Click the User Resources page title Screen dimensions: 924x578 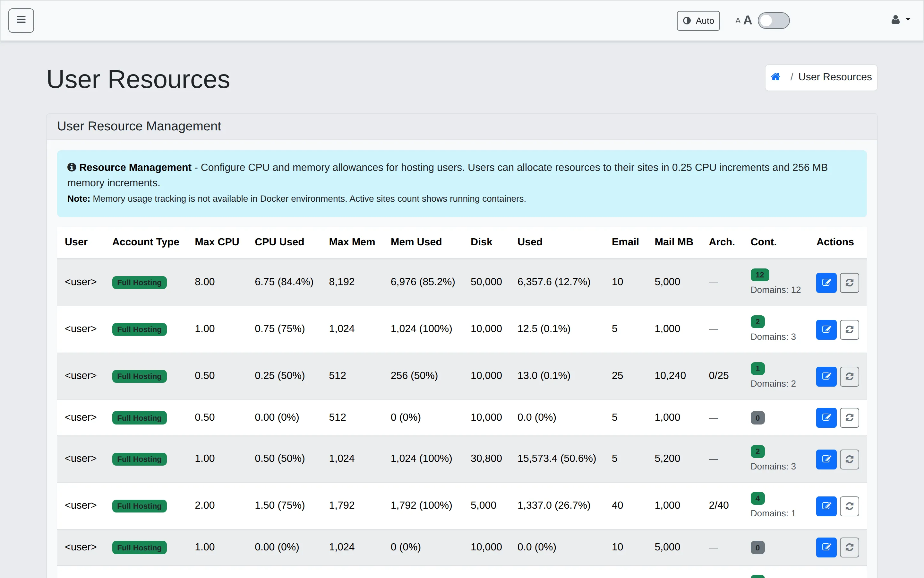[x=138, y=80]
